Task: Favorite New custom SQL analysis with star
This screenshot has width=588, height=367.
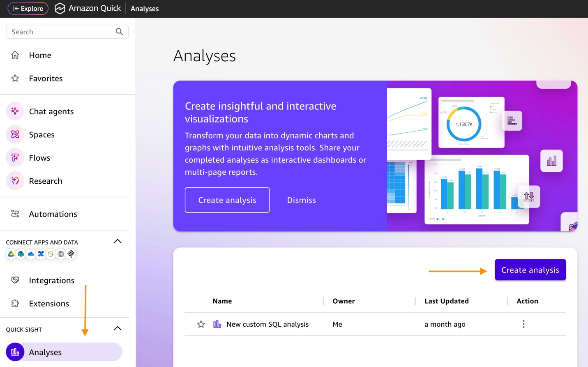Action: point(201,324)
